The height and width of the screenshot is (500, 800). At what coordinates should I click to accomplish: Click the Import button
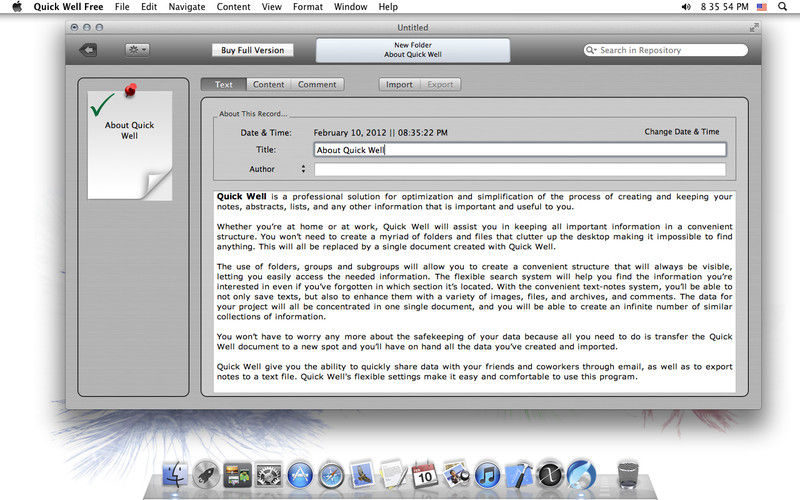tap(399, 85)
